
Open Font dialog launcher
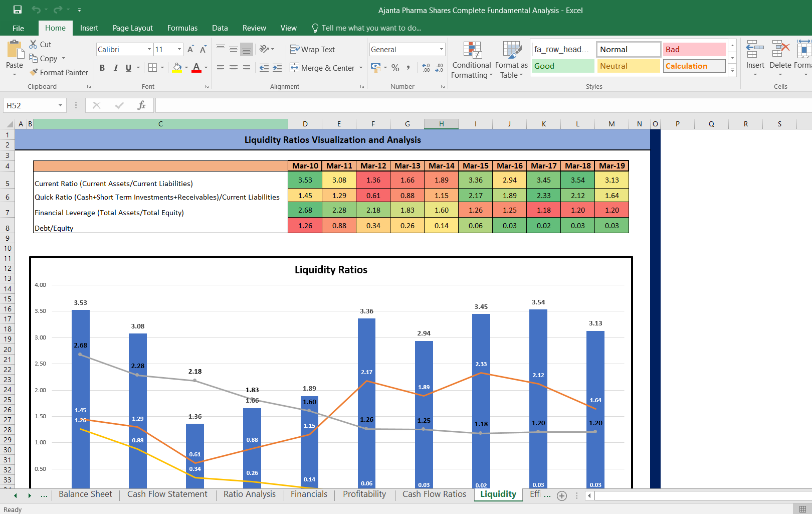pos(207,87)
